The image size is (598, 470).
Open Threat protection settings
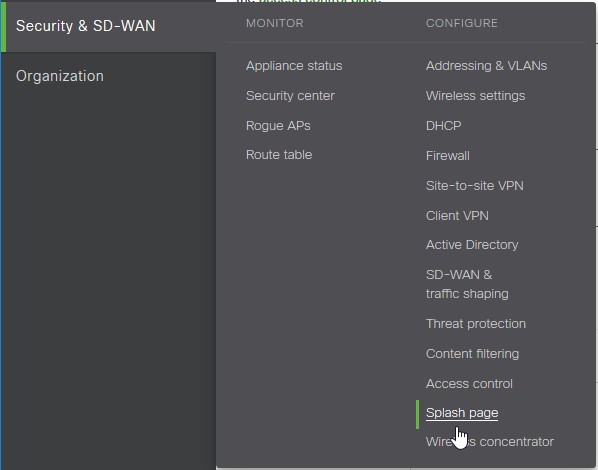coord(476,324)
